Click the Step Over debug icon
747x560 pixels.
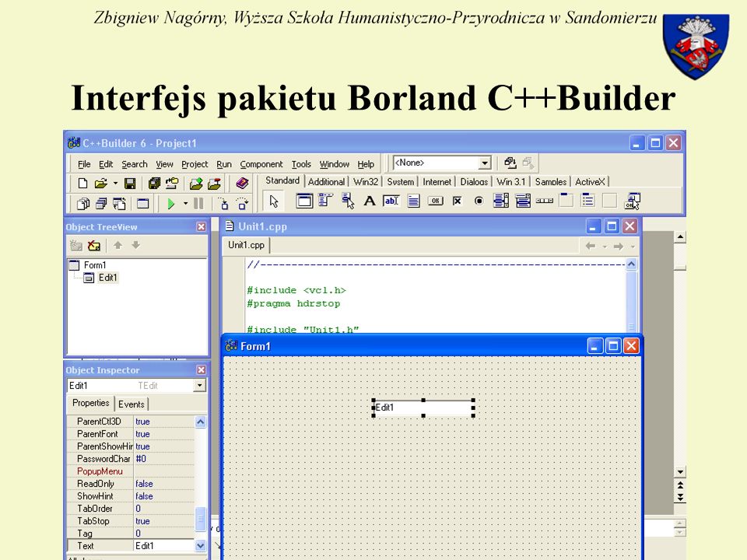pos(243,205)
